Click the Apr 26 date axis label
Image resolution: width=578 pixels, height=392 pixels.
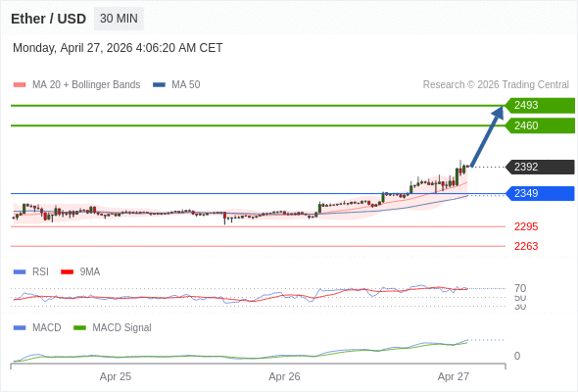[284, 377]
